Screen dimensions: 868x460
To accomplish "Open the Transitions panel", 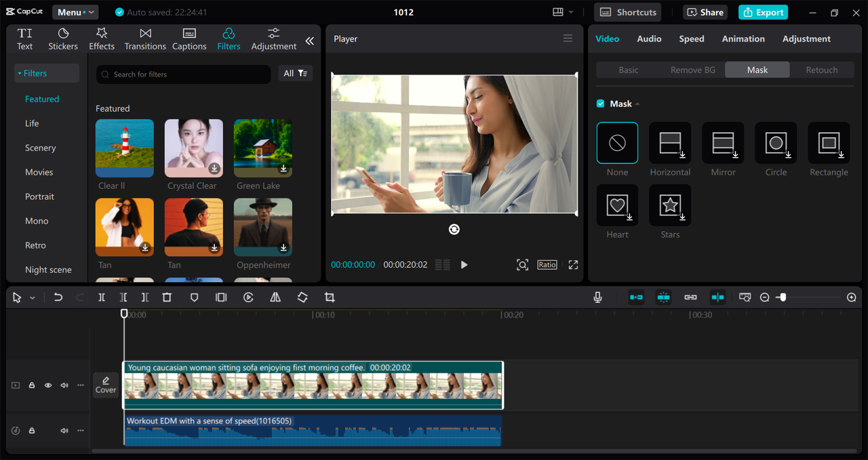I will click(145, 39).
